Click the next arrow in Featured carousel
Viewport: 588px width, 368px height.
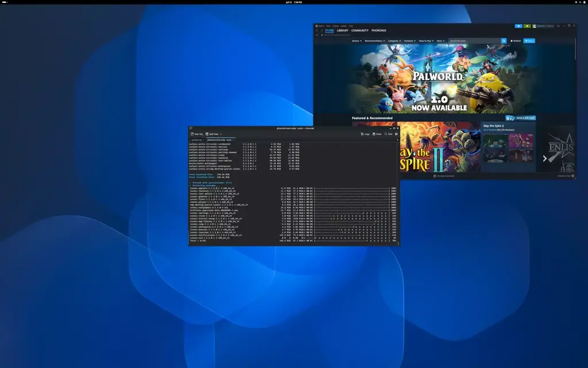coord(544,159)
